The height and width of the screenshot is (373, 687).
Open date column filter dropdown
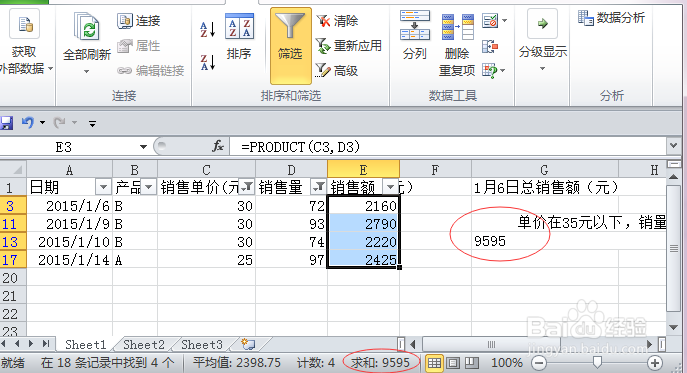pyautogui.click(x=103, y=187)
